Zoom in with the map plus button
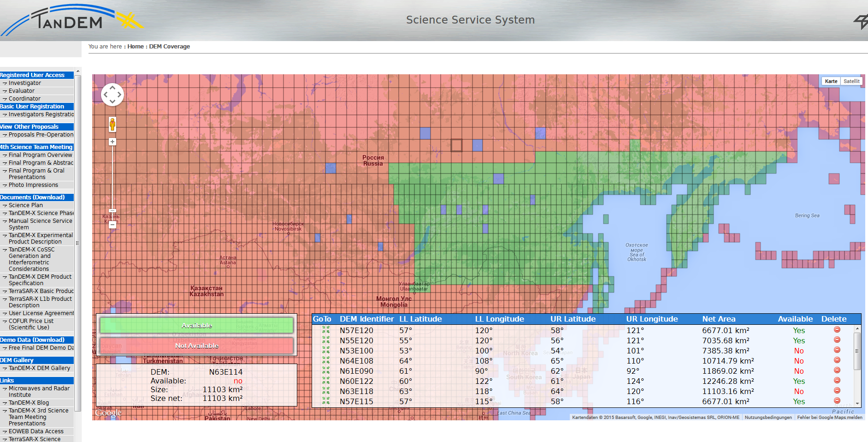Image resolution: width=868 pixels, height=442 pixels. pos(112,142)
